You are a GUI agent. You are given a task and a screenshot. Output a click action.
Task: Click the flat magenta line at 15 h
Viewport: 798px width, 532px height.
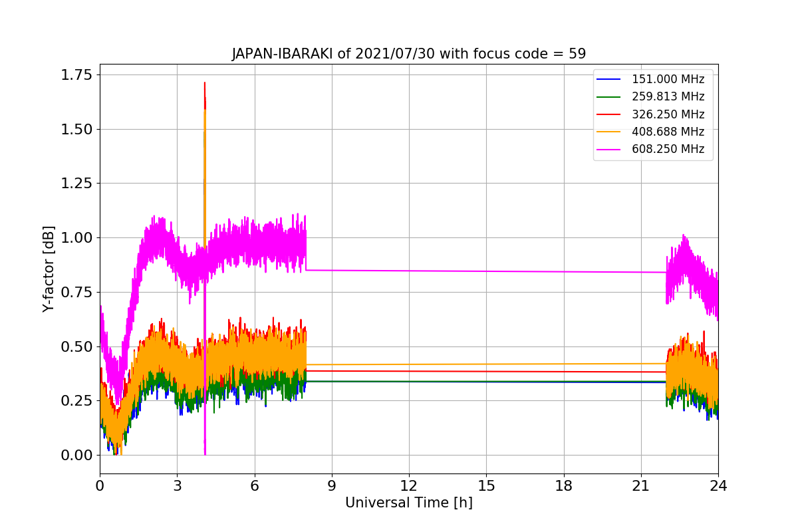pos(486,271)
